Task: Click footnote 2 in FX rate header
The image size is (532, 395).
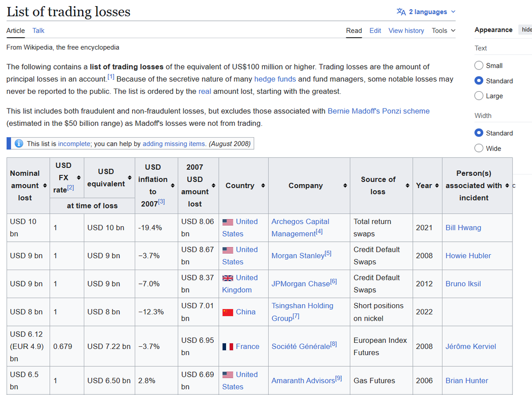Action: pyautogui.click(x=70, y=188)
